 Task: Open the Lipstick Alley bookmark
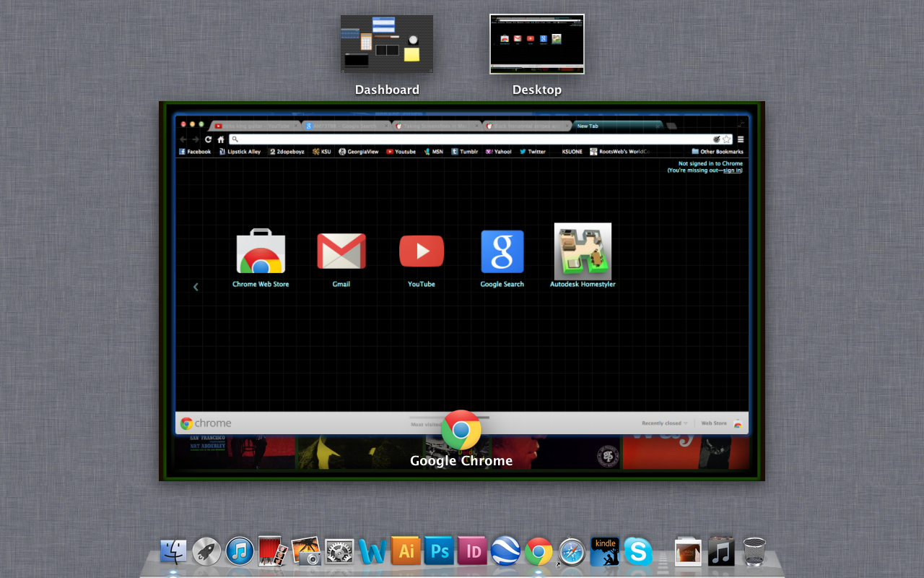point(240,152)
